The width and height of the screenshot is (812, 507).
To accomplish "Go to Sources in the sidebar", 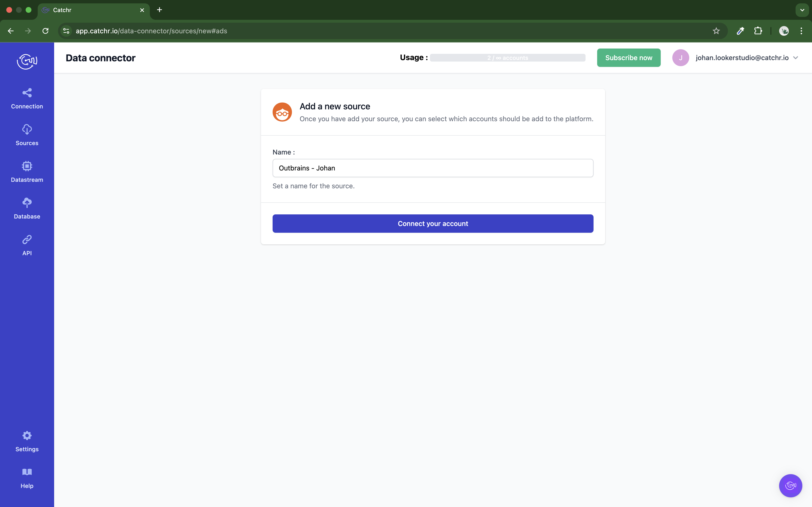I will click(x=27, y=135).
